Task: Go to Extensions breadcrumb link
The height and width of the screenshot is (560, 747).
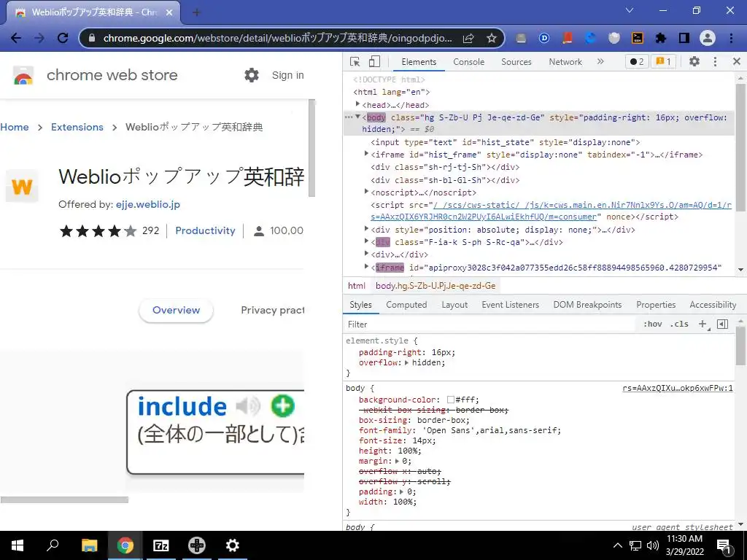Action: click(77, 127)
